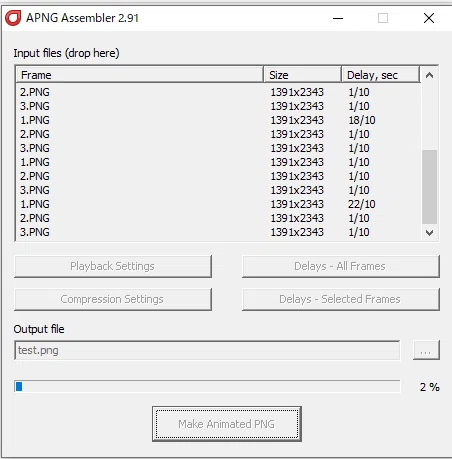The width and height of the screenshot is (452, 459).
Task: Click the output file field test.png
Action: pyautogui.click(x=207, y=350)
